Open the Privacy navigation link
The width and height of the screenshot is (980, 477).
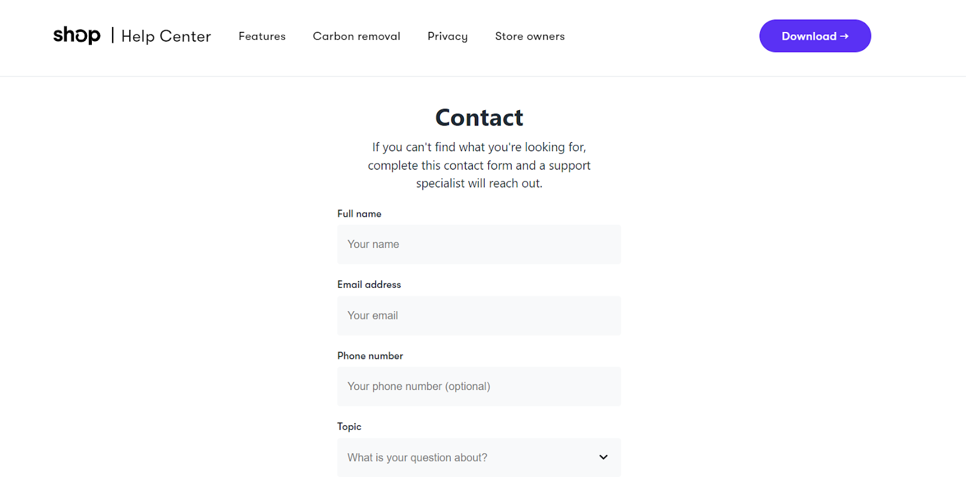coord(448,36)
